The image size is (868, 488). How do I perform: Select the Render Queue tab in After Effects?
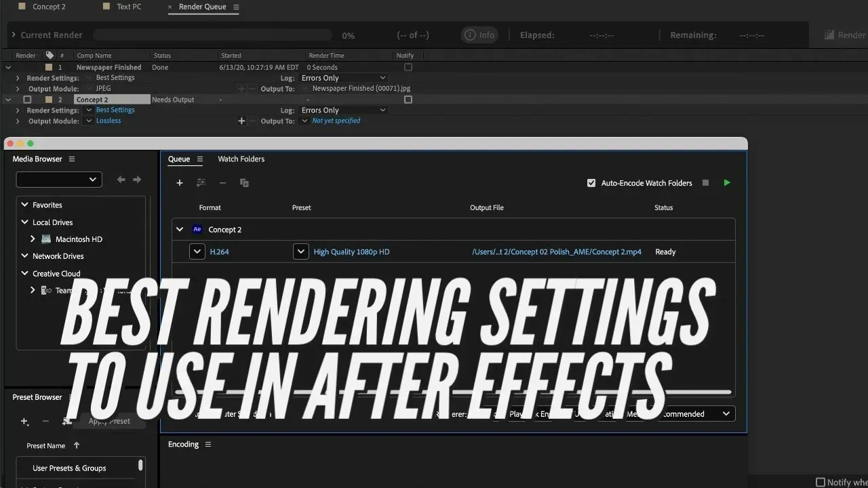[203, 7]
